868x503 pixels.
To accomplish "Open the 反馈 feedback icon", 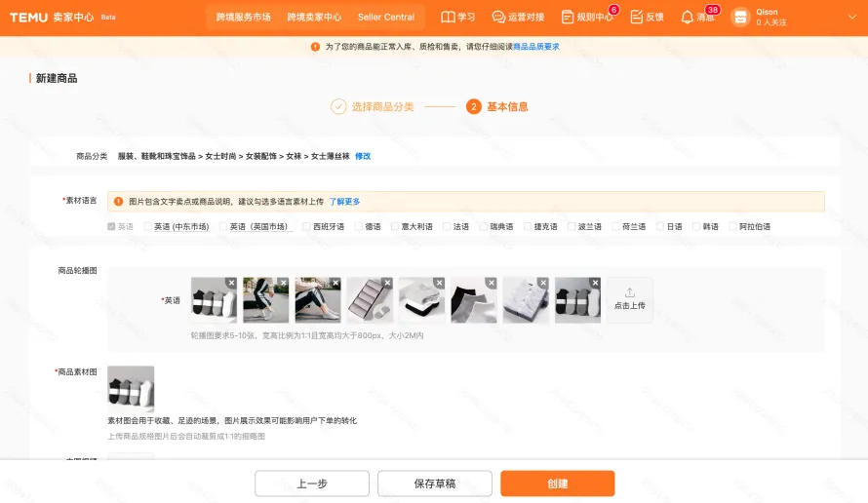I will click(637, 18).
